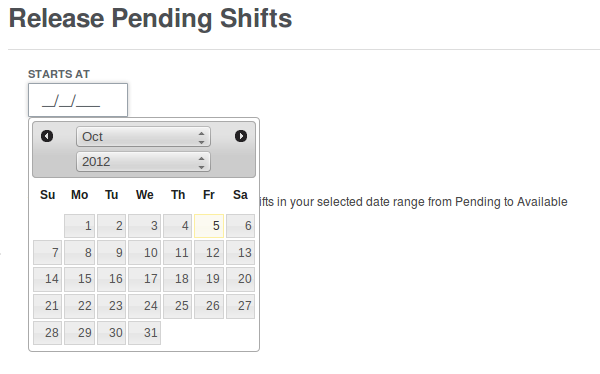Pick day 28 in the calendar
Viewport: 600px width, 374px height.
[x=47, y=333]
